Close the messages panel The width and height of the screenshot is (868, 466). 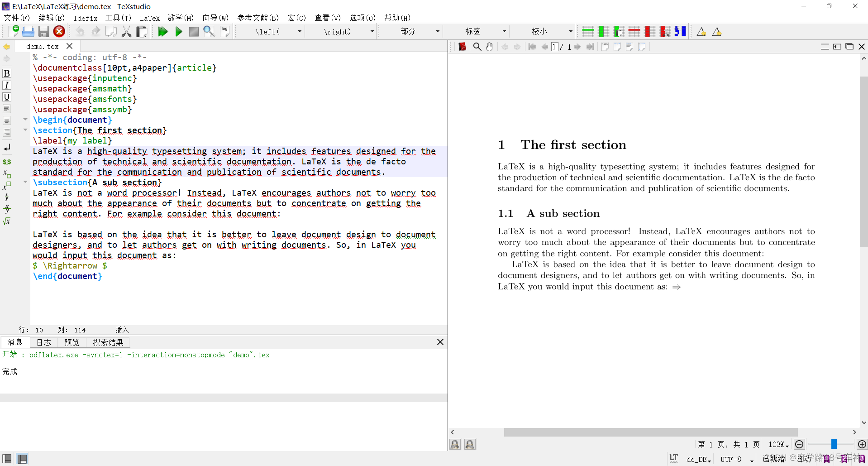pos(440,342)
